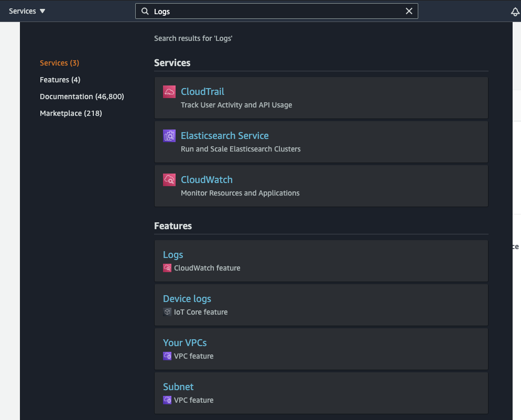Select the Services (3) filter
The image size is (521, 420).
[59, 62]
